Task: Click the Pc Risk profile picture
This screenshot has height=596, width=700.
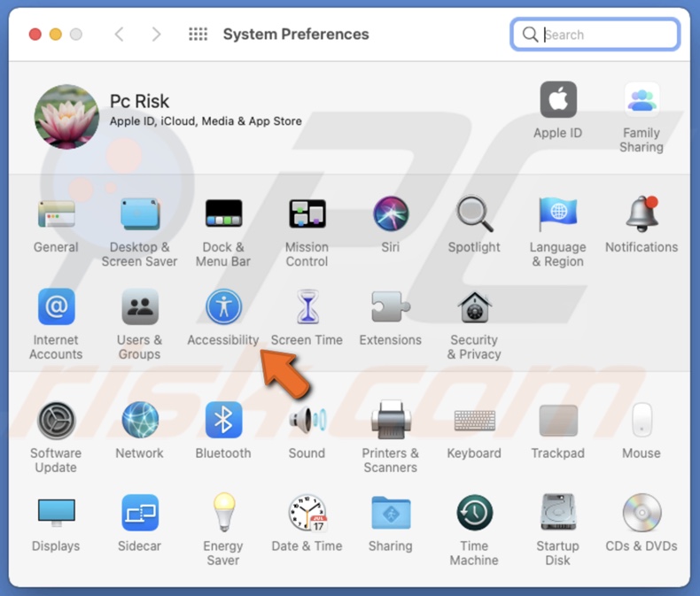Action: coord(66,116)
